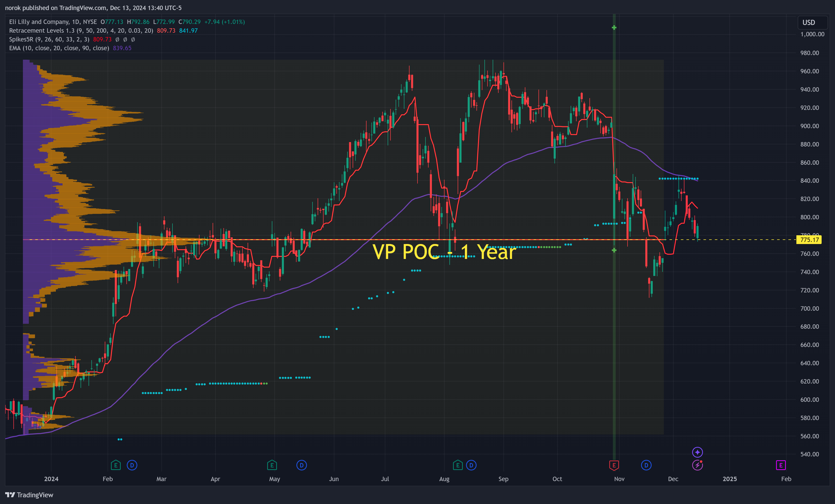Select the Spikes5R indicator legend
The height and width of the screenshot is (504, 835).
coord(49,39)
